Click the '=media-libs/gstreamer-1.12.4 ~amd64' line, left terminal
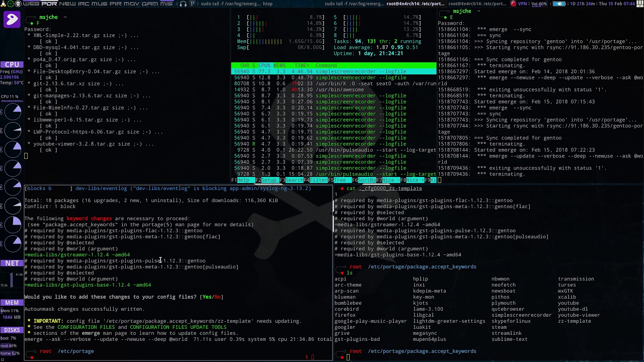644x362 pixels. pos(77,254)
